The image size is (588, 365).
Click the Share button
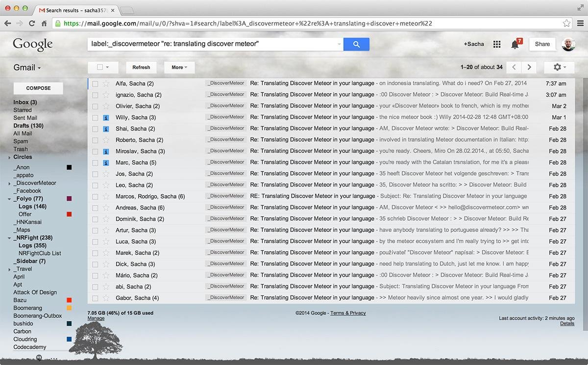click(542, 44)
